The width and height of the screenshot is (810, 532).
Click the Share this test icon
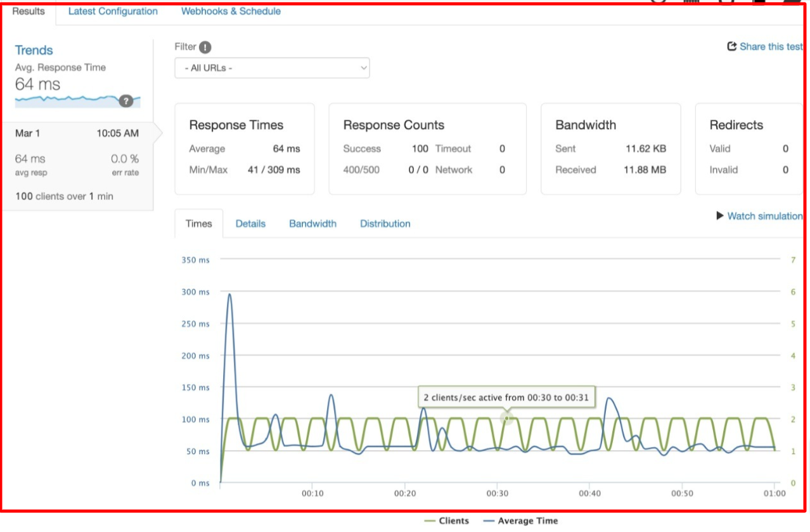[x=732, y=46]
